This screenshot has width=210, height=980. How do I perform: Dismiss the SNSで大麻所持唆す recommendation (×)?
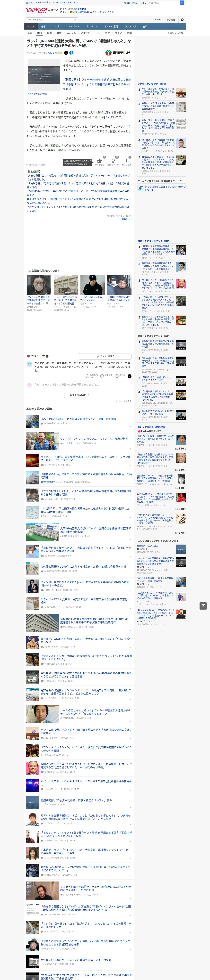pos(130,426)
